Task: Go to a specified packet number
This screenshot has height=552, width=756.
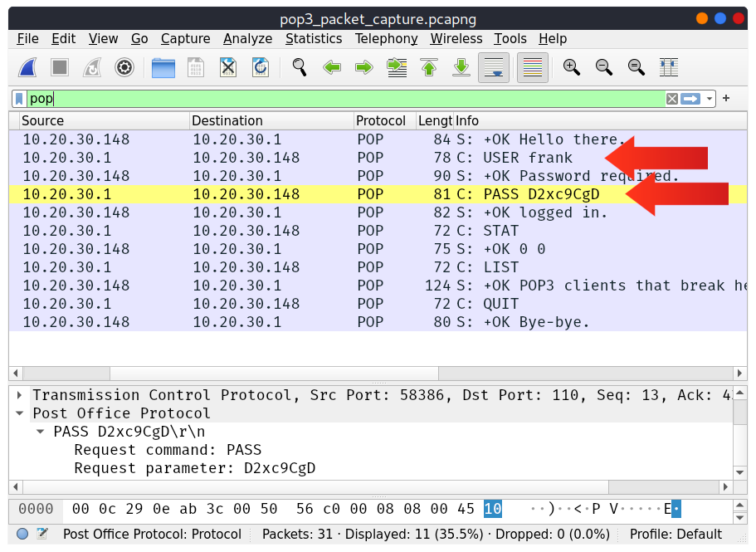Action: point(397,67)
